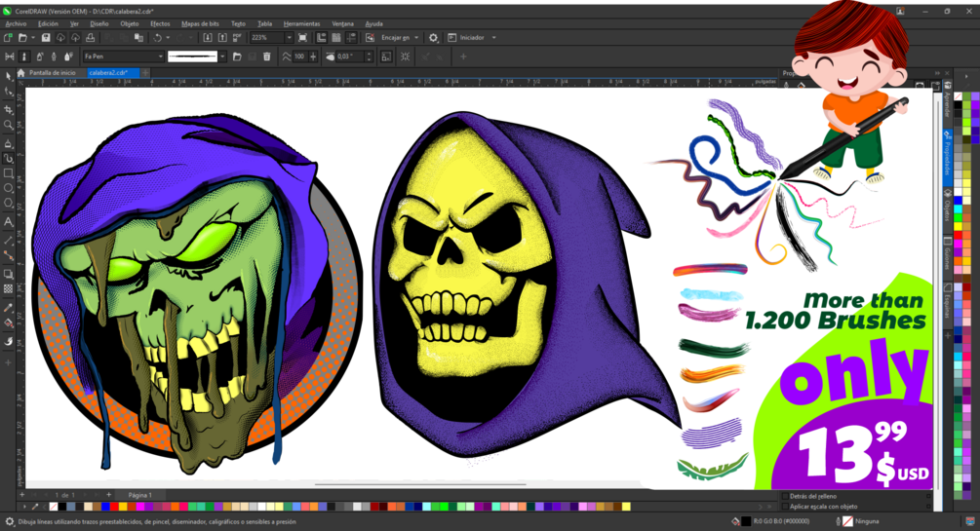Click the New document icon
980x531 pixels.
(8, 38)
